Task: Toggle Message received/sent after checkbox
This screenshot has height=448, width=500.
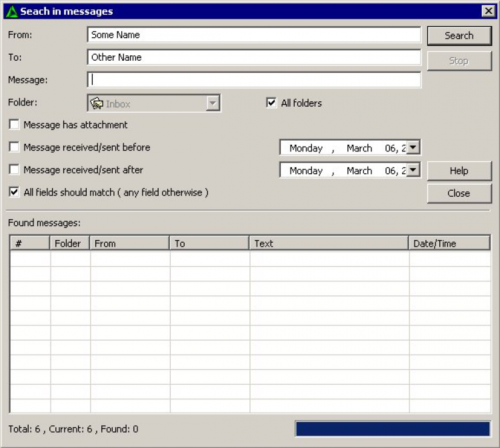Action: [x=14, y=170]
